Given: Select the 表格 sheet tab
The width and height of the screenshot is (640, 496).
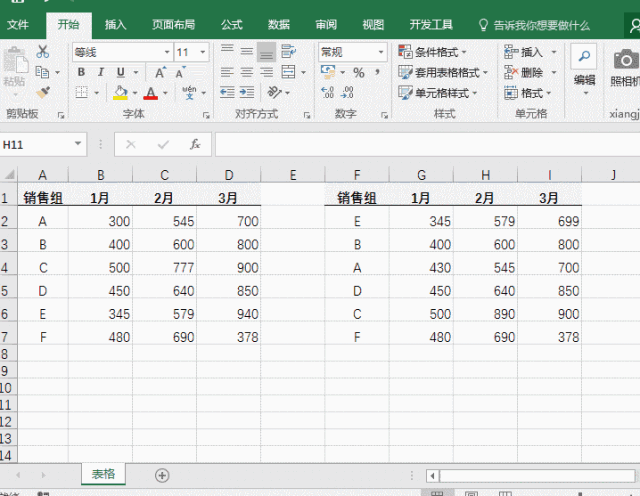Looking at the screenshot, I should [x=103, y=474].
